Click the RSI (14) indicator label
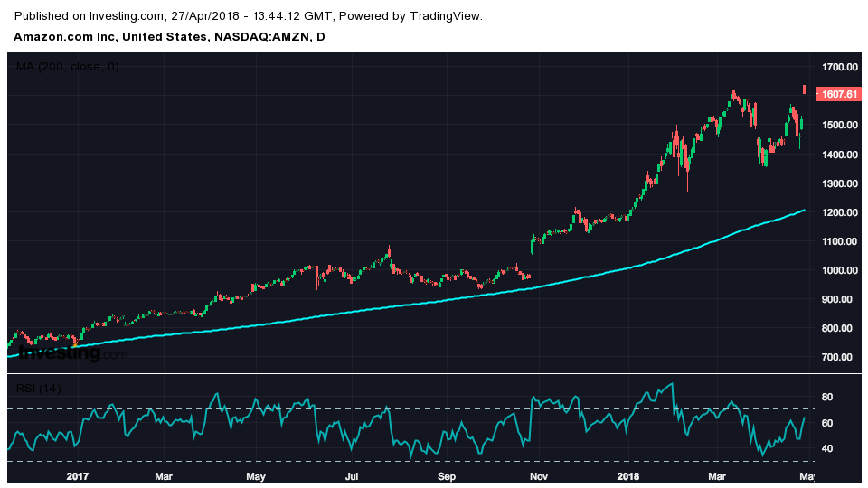Viewport: 868px width, 488px height. [39, 389]
